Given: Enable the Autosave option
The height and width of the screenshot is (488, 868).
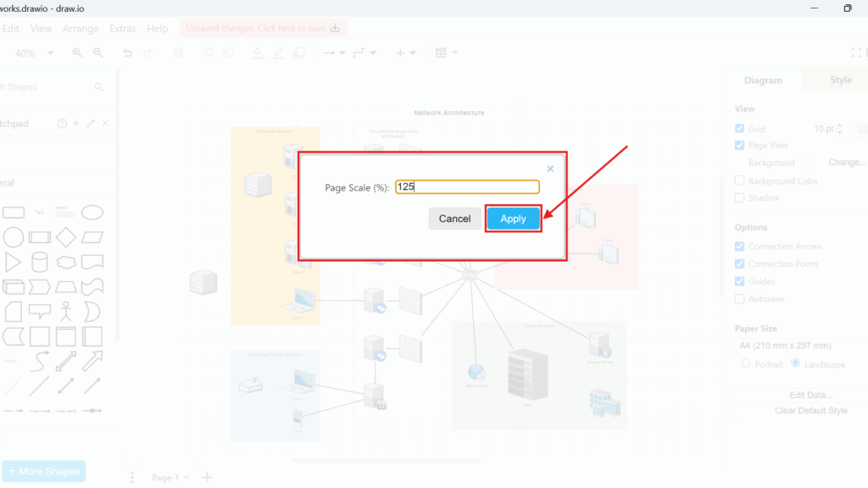Looking at the screenshot, I should click(x=739, y=298).
